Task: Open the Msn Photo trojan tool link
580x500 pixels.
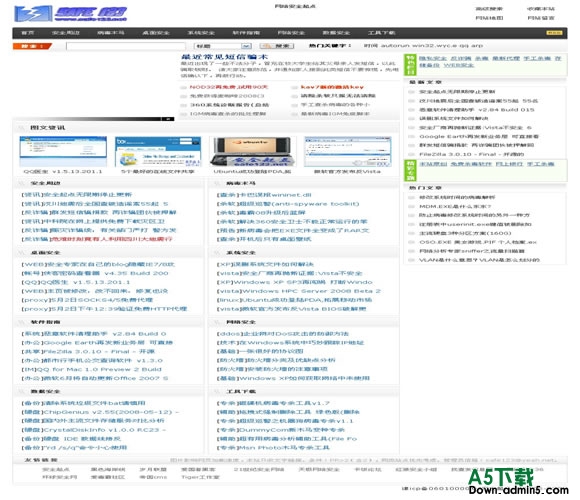Action: [x=273, y=447]
